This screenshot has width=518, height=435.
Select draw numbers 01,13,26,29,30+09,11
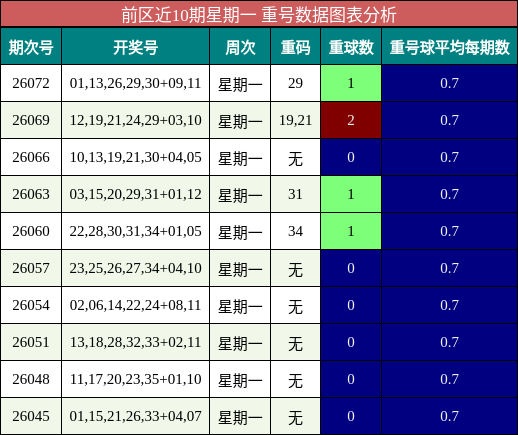[x=136, y=83]
